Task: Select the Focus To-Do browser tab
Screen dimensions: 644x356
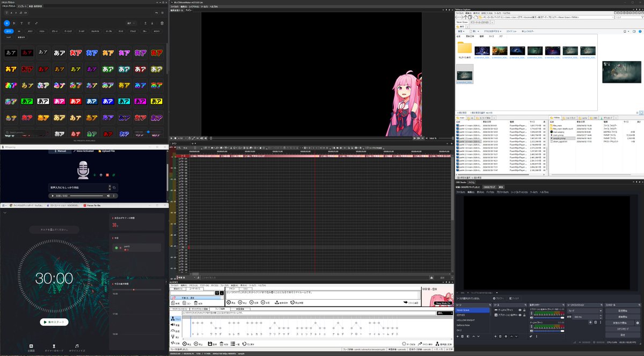Action: tap(92, 205)
